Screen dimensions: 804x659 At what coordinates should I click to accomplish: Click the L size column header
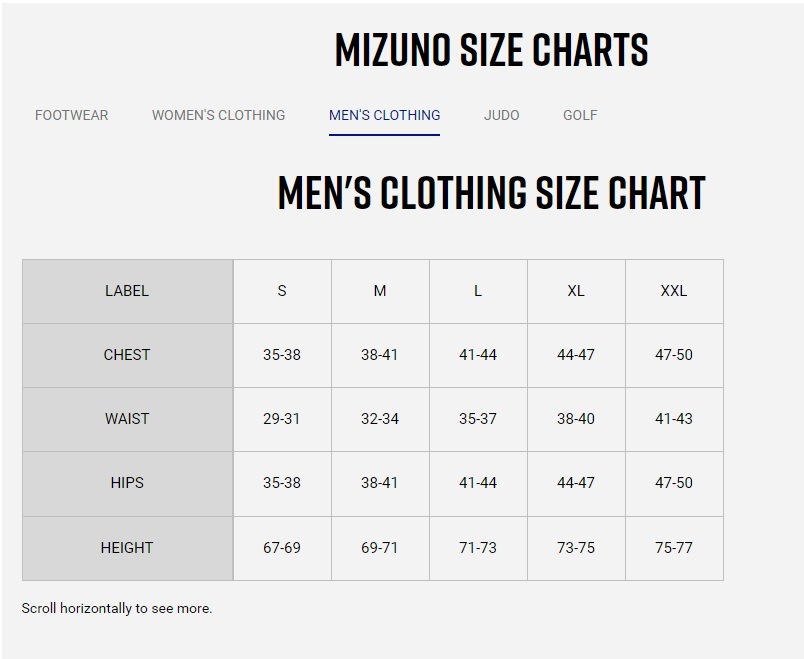(477, 291)
